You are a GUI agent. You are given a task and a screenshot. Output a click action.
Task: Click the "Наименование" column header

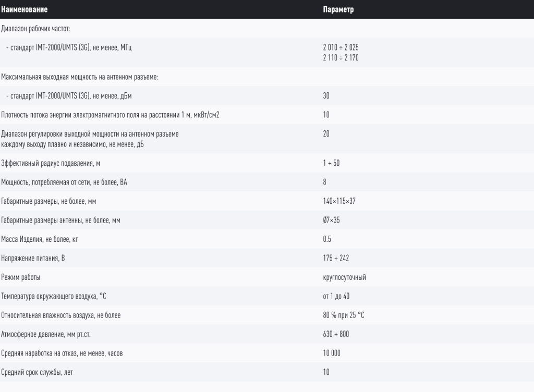tap(25, 9)
